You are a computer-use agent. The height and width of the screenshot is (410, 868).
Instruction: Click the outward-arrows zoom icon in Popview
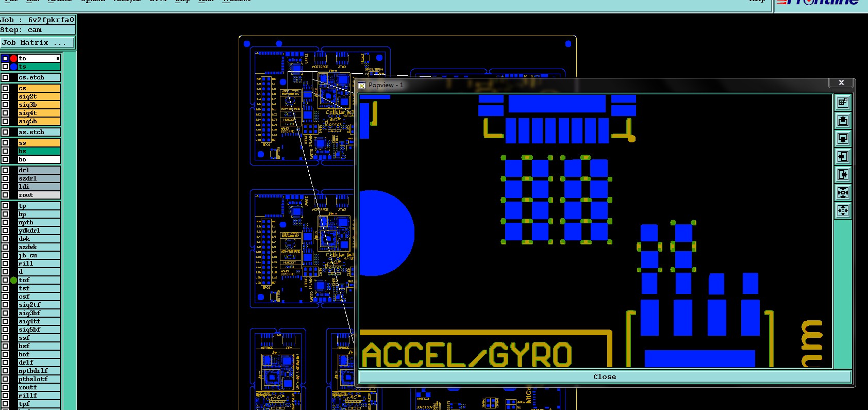(x=843, y=211)
